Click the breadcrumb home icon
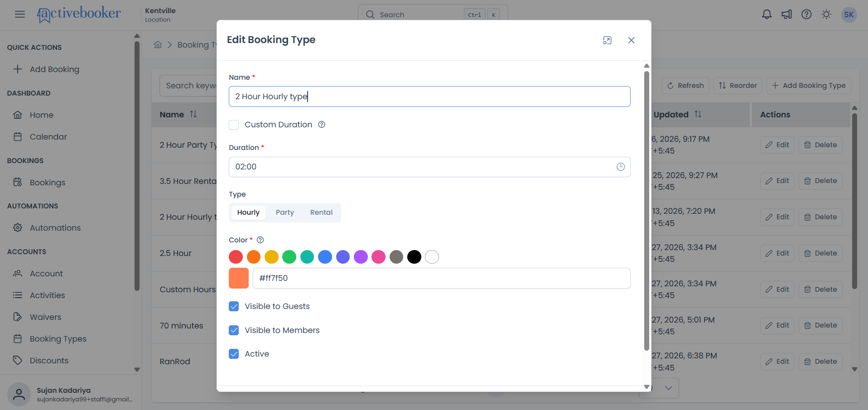The image size is (868, 410). (x=158, y=44)
